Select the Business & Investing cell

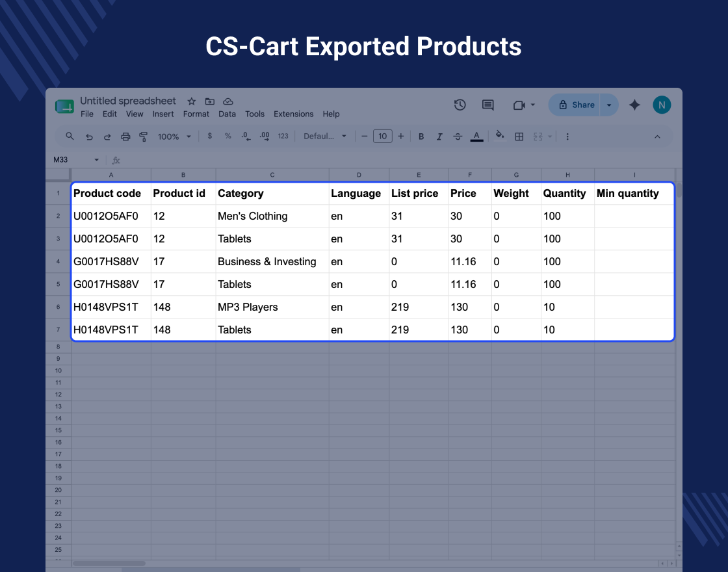click(x=272, y=261)
